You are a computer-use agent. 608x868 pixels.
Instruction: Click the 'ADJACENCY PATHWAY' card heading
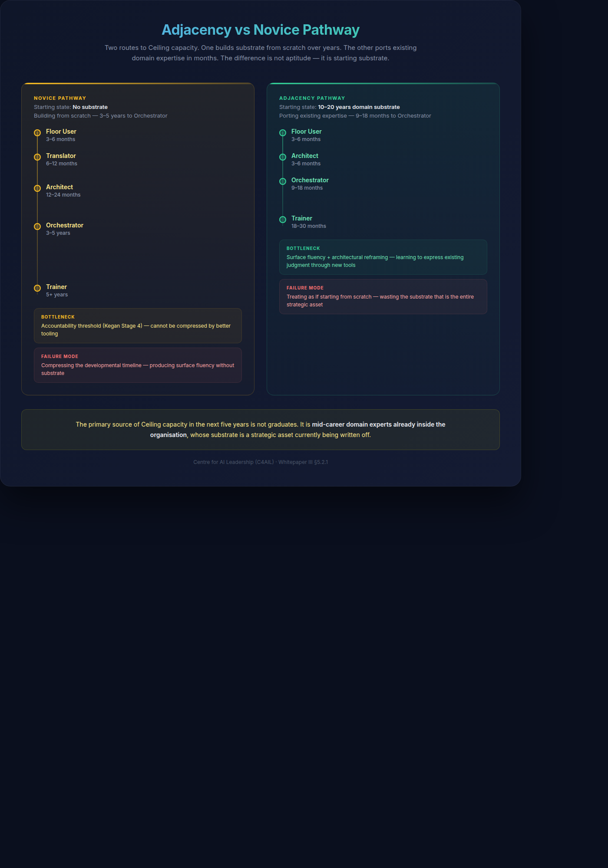[x=312, y=98]
